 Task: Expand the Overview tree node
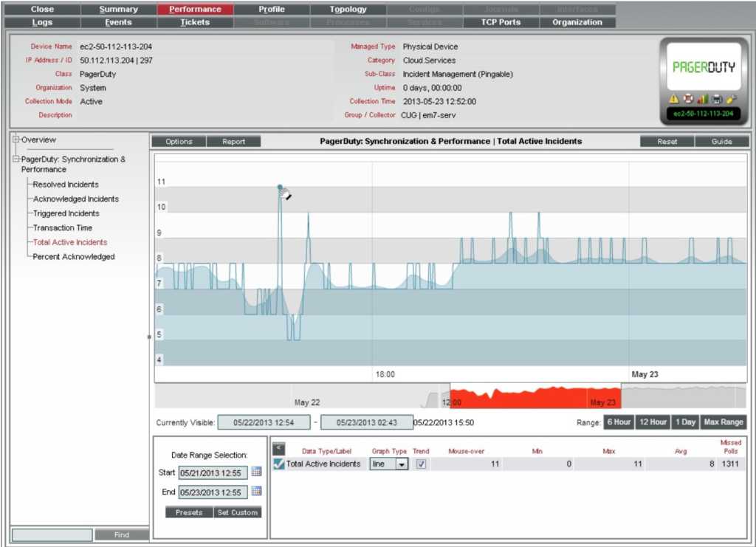(16, 140)
